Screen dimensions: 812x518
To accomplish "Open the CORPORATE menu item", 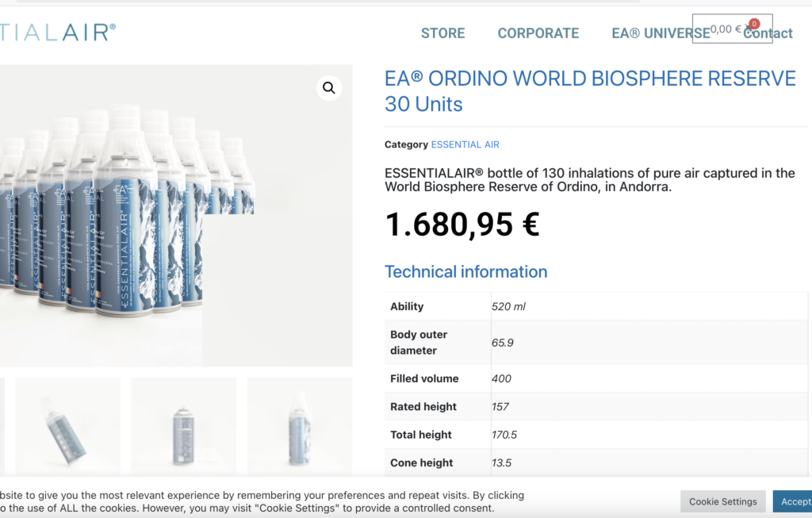I will point(538,33).
